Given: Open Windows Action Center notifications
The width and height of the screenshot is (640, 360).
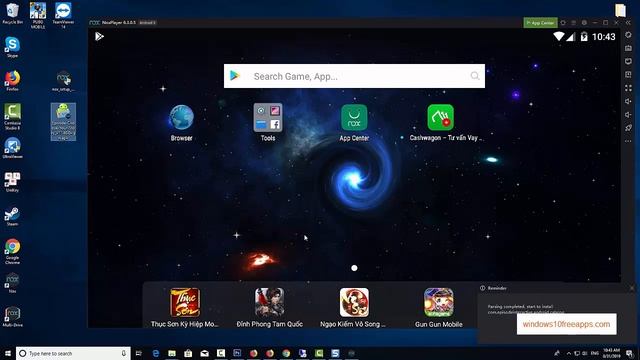Looking at the screenshot, I should 630,353.
